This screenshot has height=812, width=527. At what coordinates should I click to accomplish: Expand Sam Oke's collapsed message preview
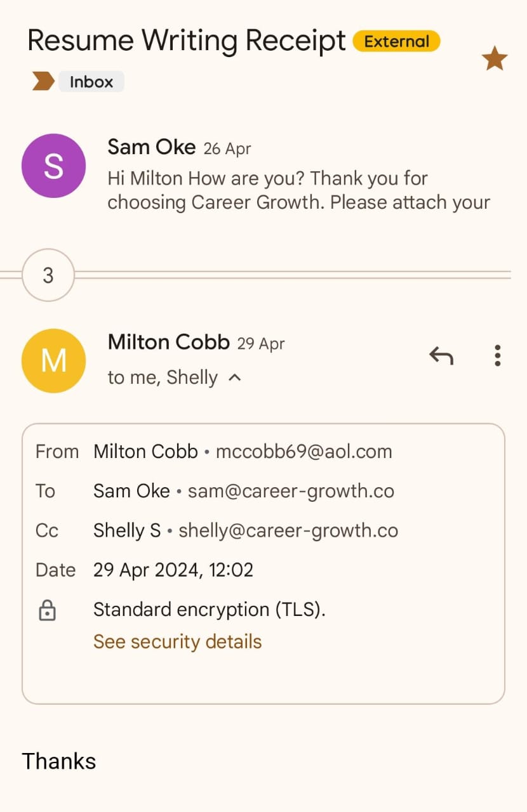tap(298, 190)
